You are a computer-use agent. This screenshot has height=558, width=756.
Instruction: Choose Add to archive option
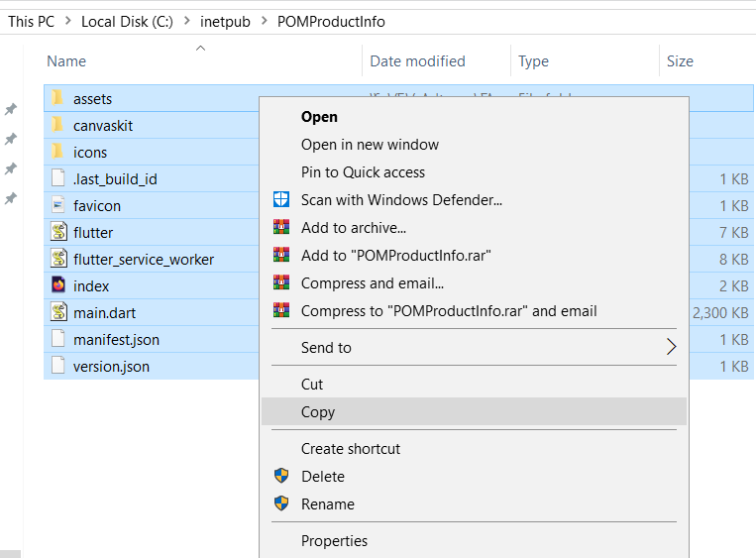pos(474,228)
